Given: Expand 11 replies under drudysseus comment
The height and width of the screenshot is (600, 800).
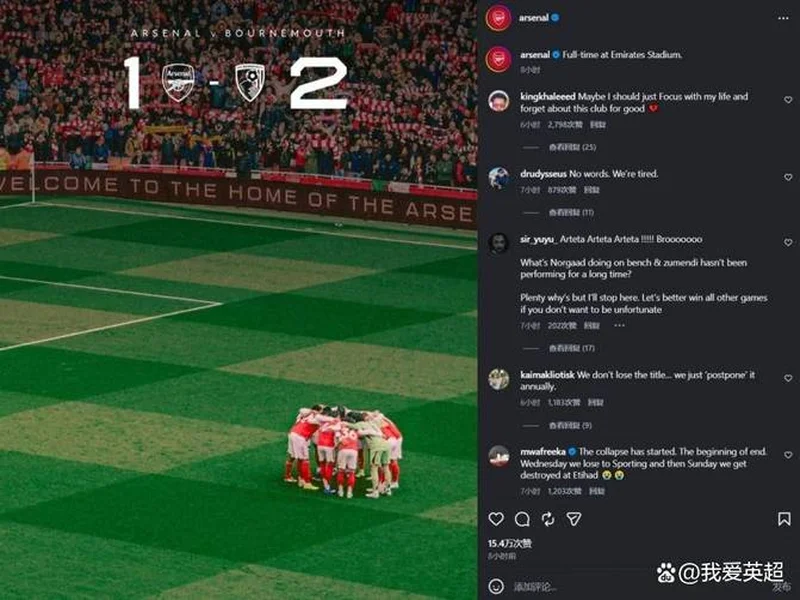Looking at the screenshot, I should point(571,212).
